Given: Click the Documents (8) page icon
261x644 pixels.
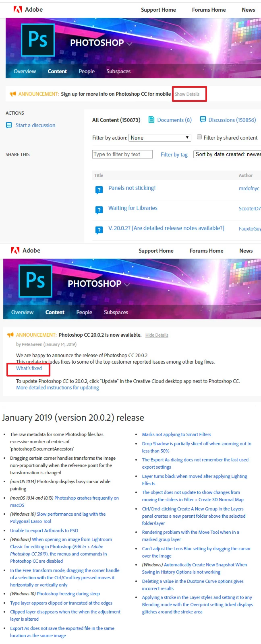Looking at the screenshot, I should pos(151,119).
